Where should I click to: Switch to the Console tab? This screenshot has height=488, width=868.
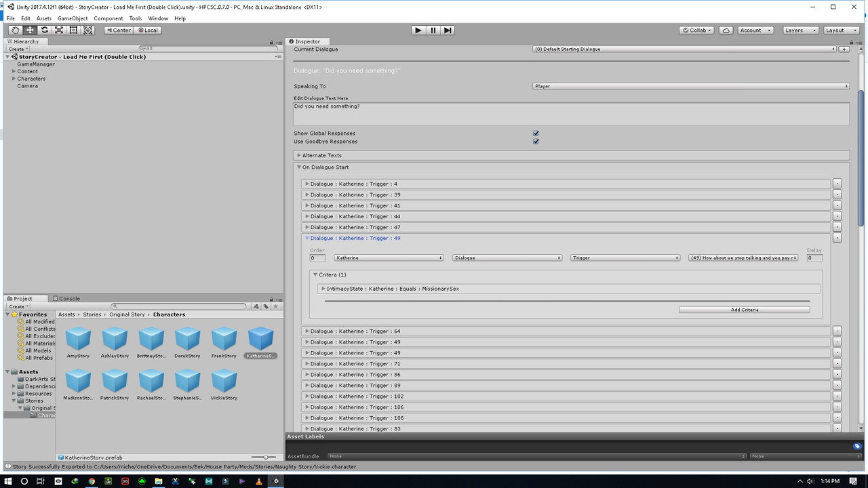(x=66, y=298)
